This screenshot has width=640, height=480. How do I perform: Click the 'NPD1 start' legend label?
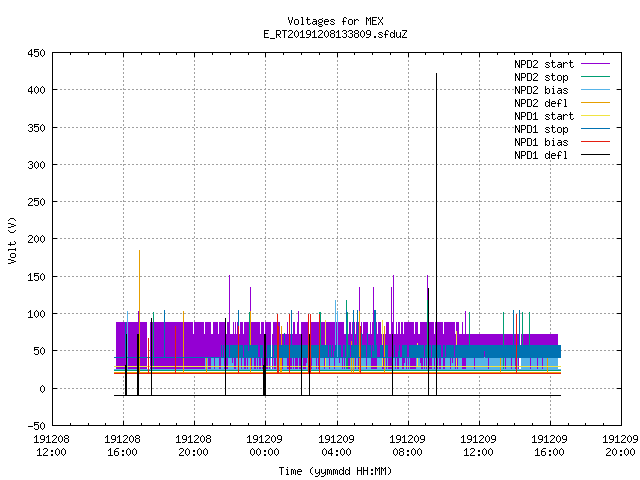[544, 116]
